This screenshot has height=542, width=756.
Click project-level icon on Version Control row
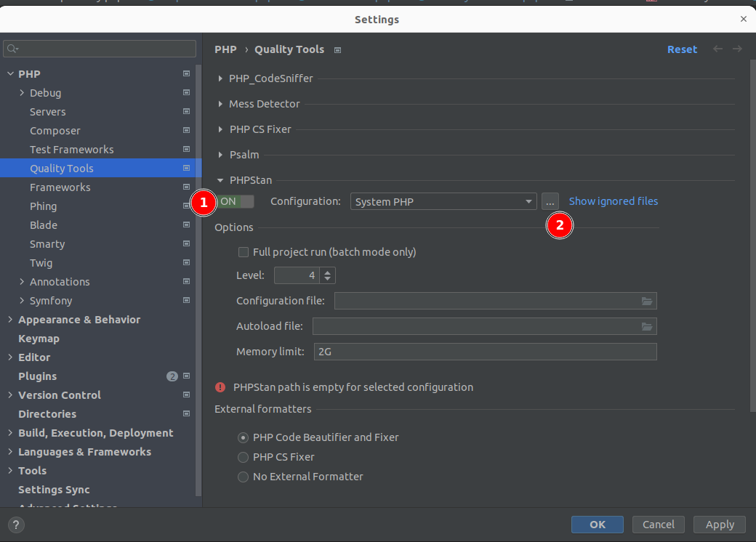[186, 395]
